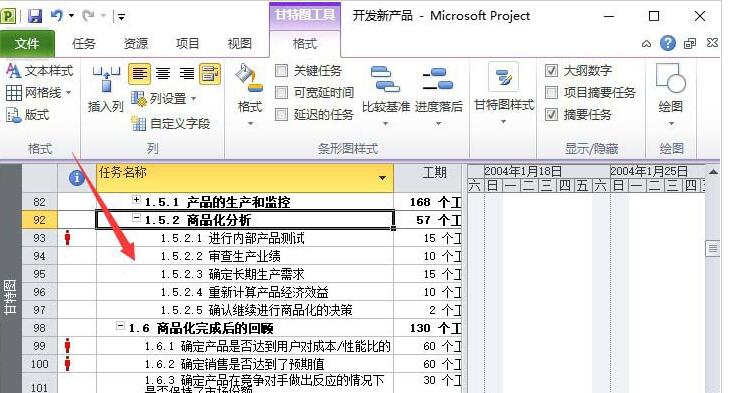Select the 格式 ribbon tab
The image size is (740, 393).
pos(304,44)
